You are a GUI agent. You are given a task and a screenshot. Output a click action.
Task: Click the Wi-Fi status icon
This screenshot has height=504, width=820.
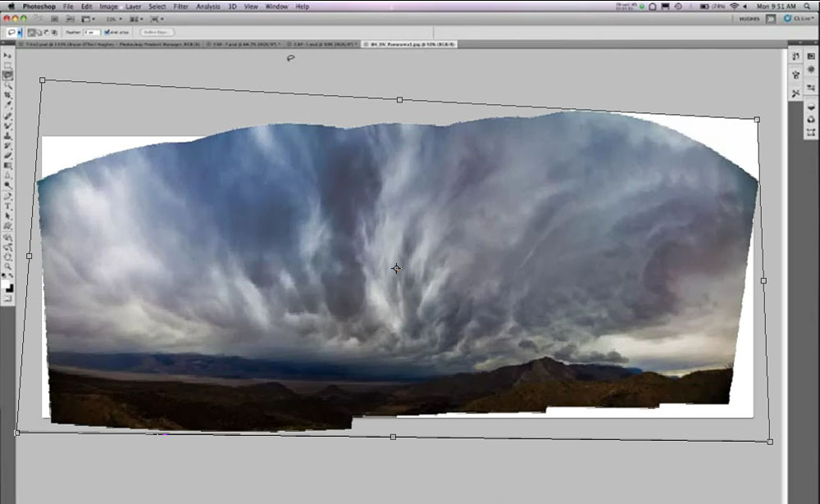pyautogui.click(x=734, y=7)
